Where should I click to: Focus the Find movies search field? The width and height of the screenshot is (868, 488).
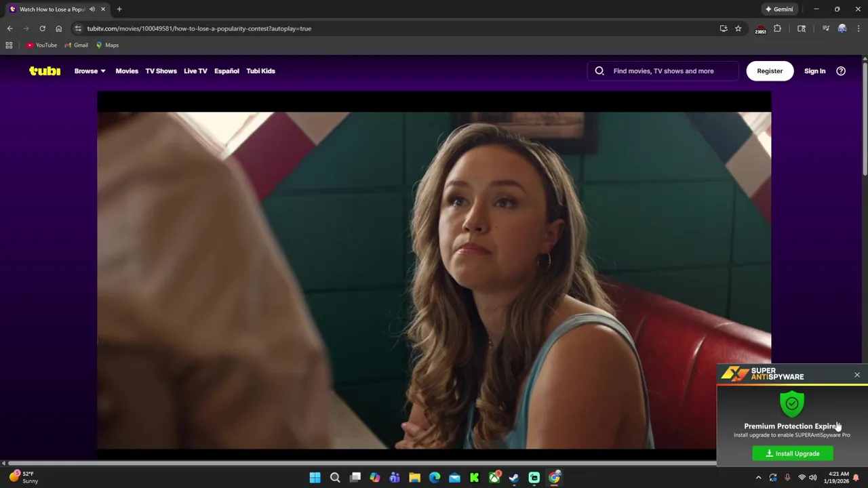(x=663, y=70)
